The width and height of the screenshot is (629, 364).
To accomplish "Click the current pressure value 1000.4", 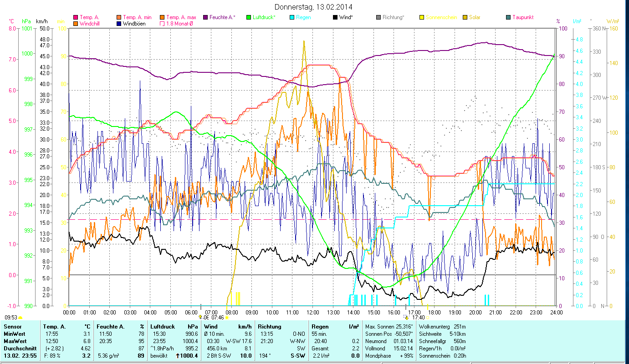I will tap(190, 356).
